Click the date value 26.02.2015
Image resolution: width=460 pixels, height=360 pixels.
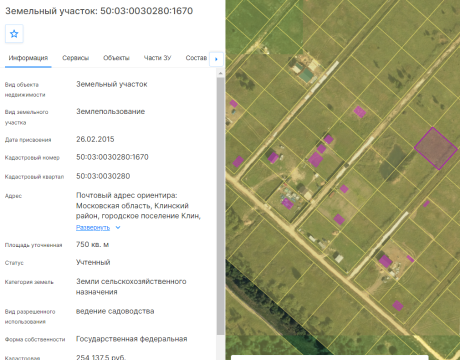point(95,139)
